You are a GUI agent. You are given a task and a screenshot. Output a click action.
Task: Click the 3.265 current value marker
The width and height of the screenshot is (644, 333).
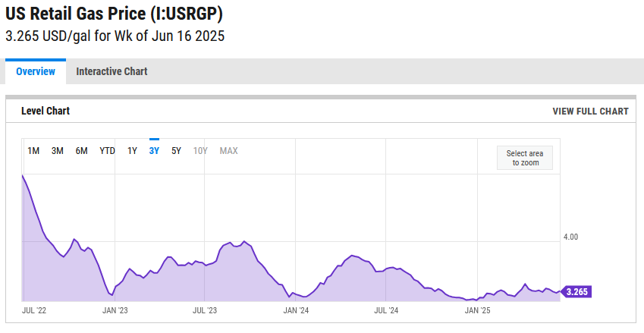tap(576, 292)
